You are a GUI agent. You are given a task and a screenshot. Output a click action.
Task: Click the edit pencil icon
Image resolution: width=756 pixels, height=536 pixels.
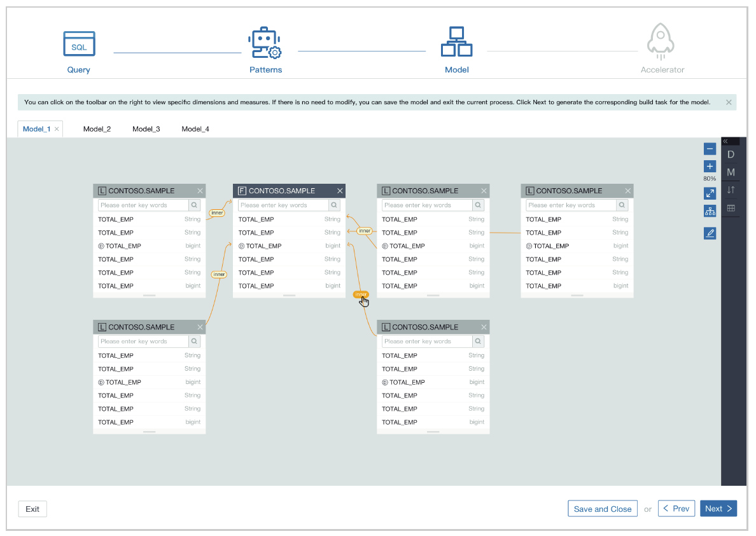tap(710, 233)
